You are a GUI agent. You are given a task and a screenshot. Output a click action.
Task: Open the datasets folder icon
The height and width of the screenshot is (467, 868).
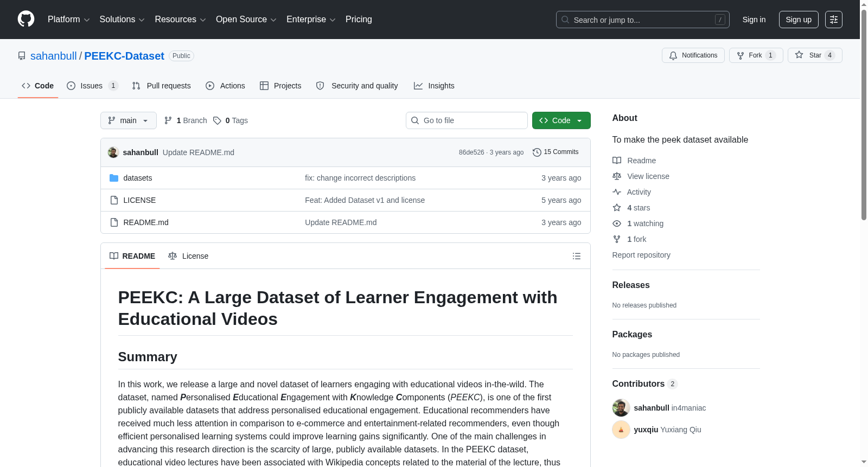[x=114, y=178]
